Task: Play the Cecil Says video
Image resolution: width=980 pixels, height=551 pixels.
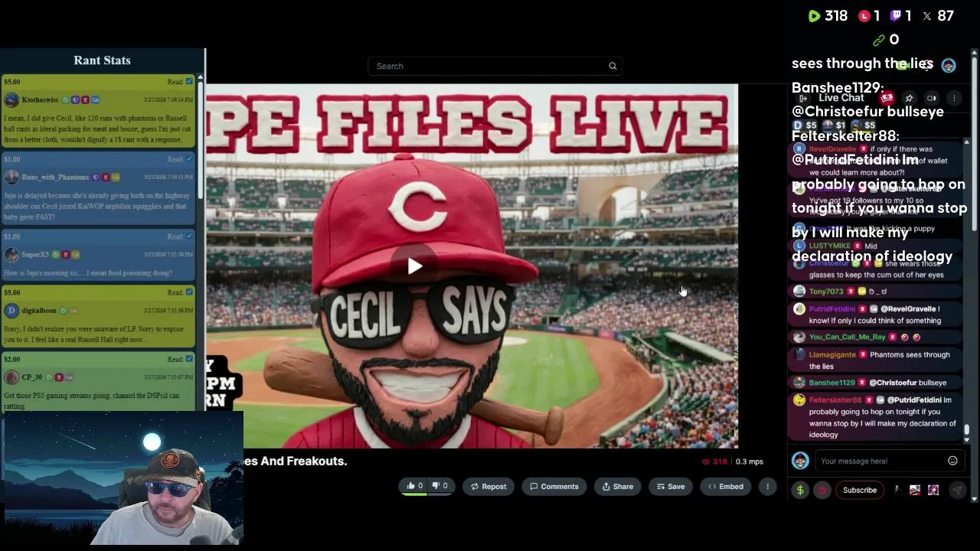Action: (414, 266)
